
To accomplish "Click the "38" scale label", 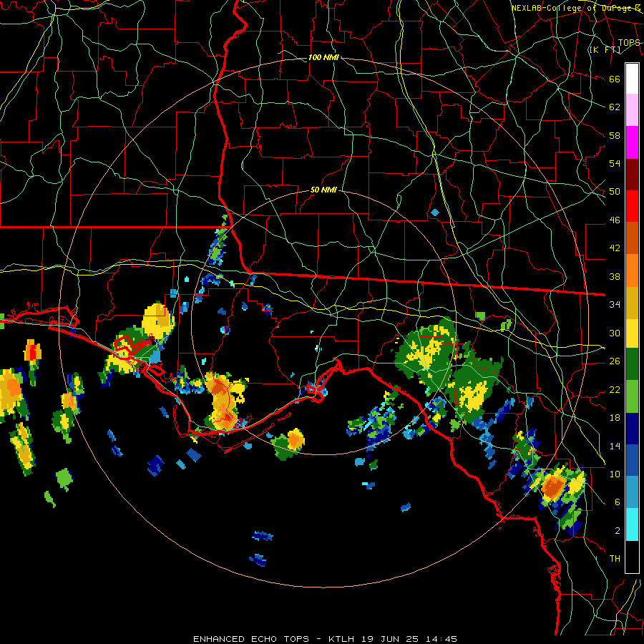I will coord(615,276).
